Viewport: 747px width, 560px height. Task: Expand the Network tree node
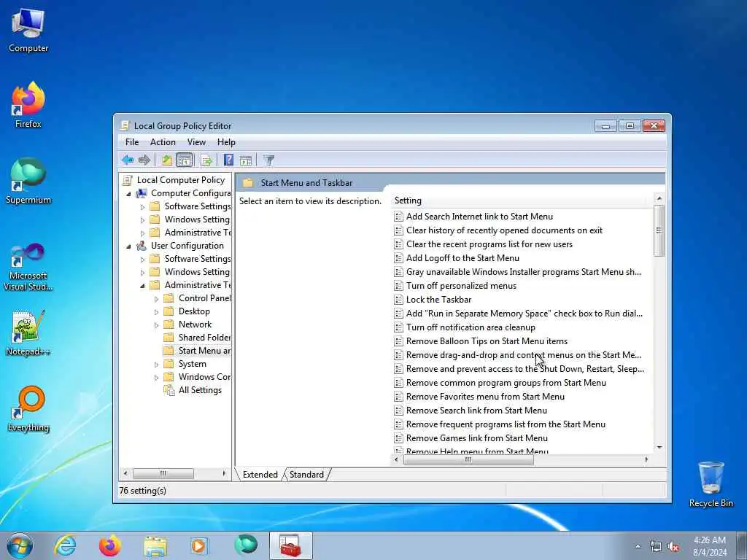tap(156, 325)
